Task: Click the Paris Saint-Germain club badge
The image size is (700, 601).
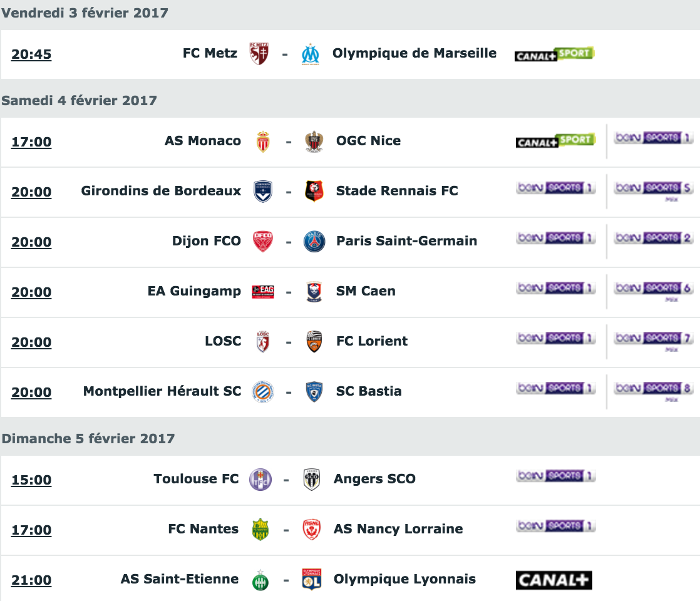Action: tap(314, 242)
